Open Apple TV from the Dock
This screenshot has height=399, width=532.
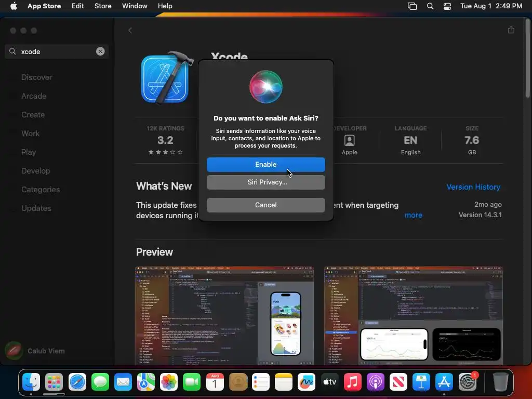(x=329, y=382)
